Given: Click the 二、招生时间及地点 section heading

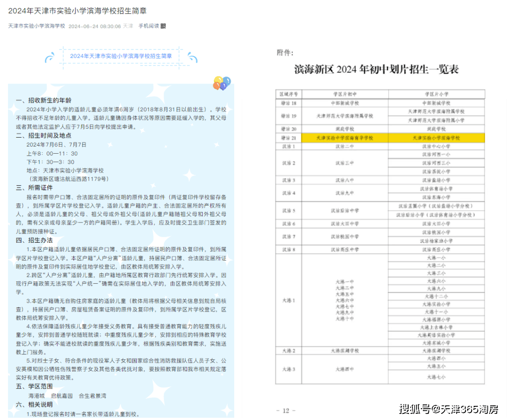Looking at the screenshot, I should coord(43,136).
